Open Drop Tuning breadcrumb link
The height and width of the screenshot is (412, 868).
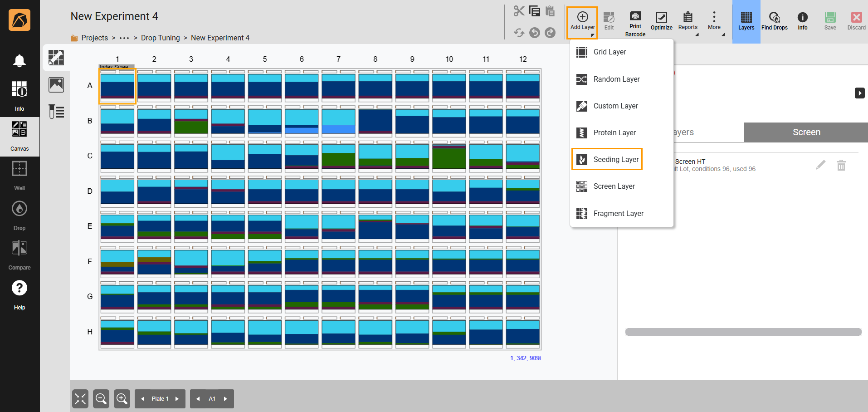click(160, 38)
